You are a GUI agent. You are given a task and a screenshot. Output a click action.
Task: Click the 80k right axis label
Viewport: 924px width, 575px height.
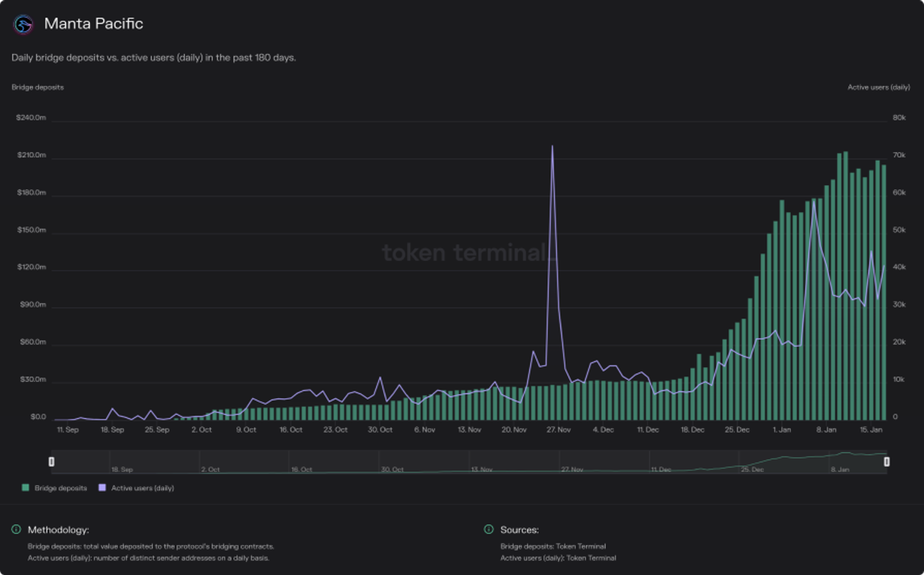coord(899,117)
